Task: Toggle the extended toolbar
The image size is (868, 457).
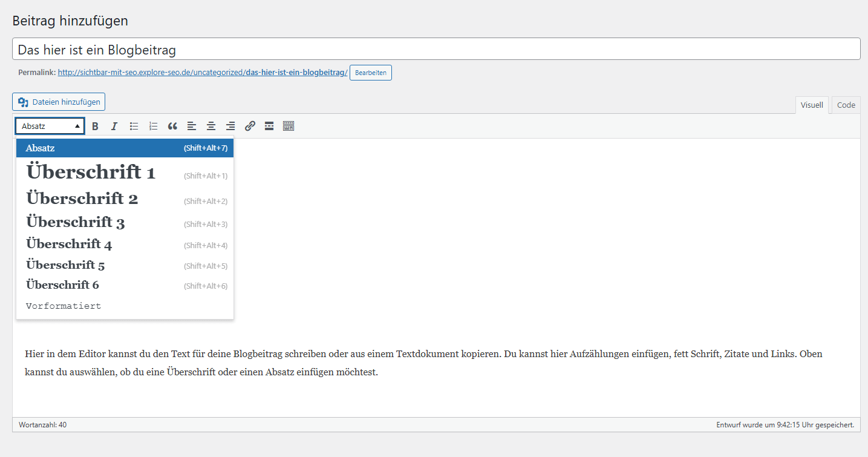Action: pyautogui.click(x=289, y=126)
